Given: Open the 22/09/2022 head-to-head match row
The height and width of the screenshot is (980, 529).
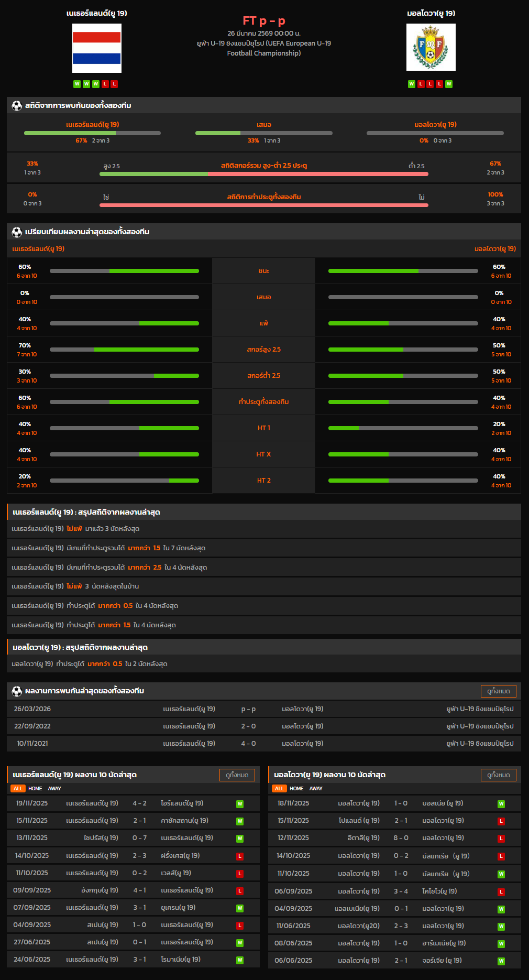Looking at the screenshot, I should click(263, 726).
